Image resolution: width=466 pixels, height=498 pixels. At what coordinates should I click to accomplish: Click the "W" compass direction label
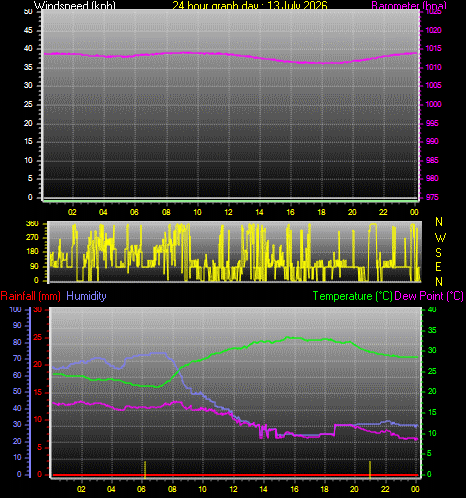(x=440, y=238)
